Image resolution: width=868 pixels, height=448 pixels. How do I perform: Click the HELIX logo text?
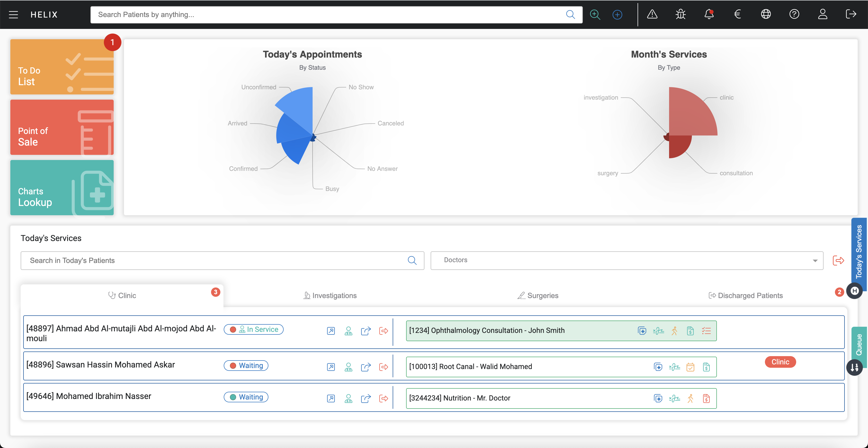[44, 14]
